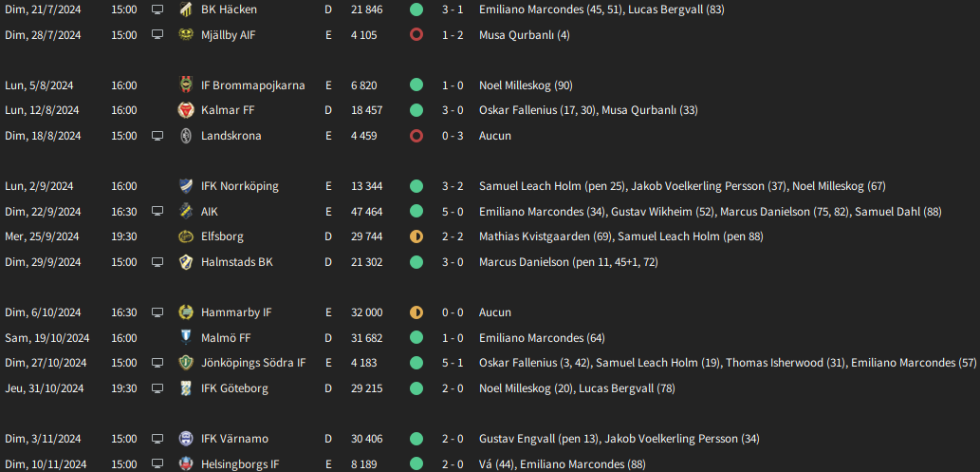View the 5 - 0 result against AIK
980x472 pixels.
click(x=453, y=212)
